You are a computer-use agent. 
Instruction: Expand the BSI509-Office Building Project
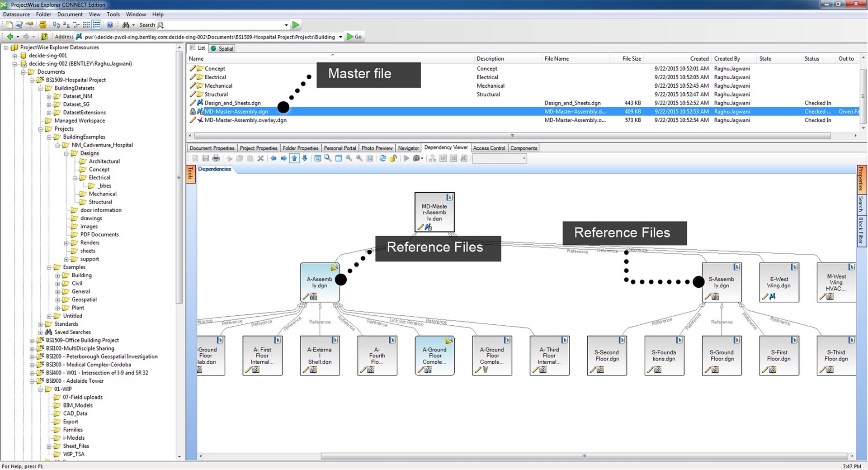[32, 341]
